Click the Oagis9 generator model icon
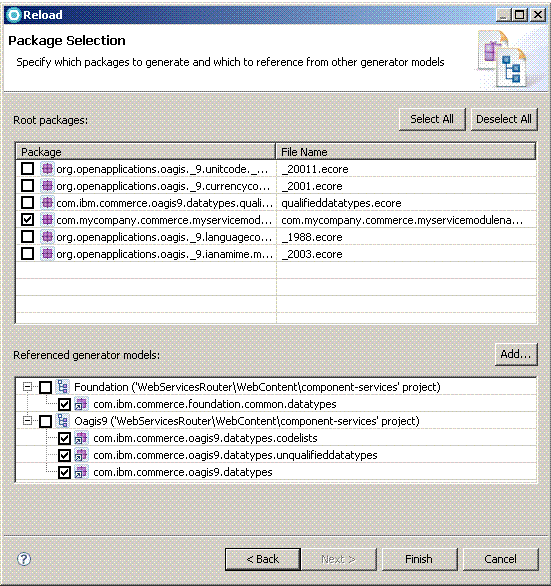Image resolution: width=551 pixels, height=586 pixels. [62, 421]
